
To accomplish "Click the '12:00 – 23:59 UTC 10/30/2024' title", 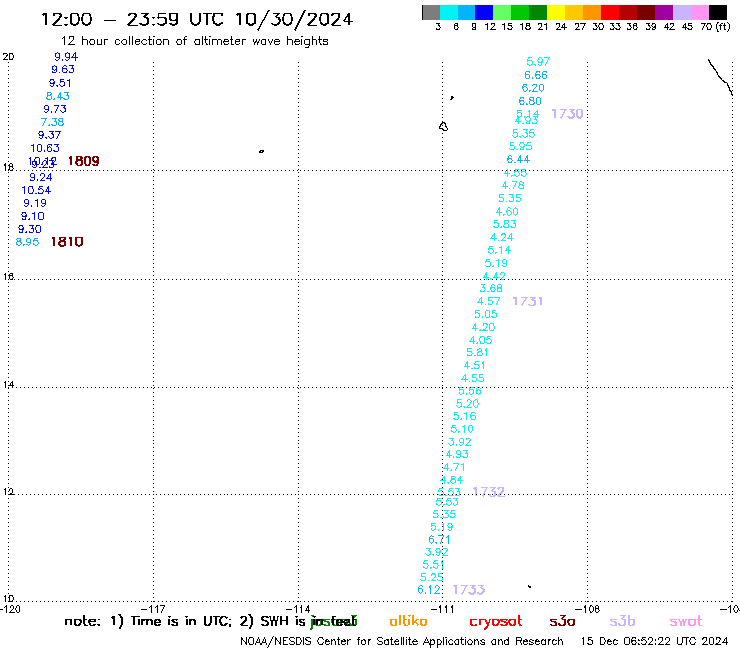I will click(x=197, y=19).
